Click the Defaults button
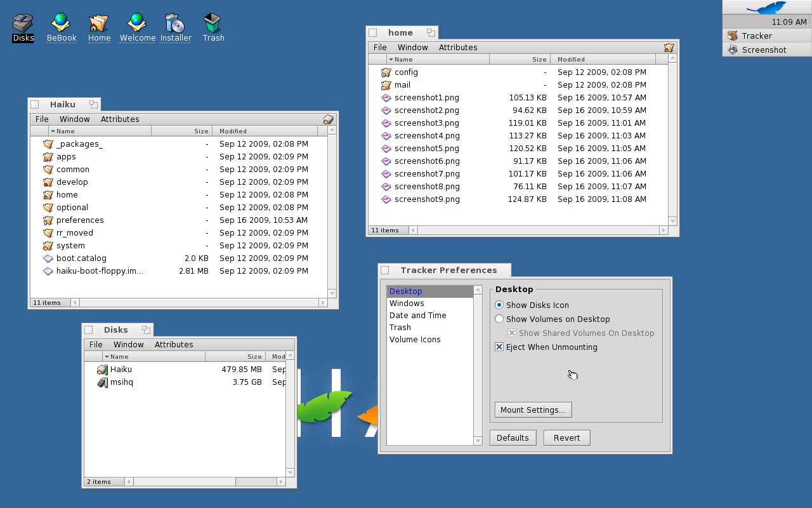 tap(513, 438)
